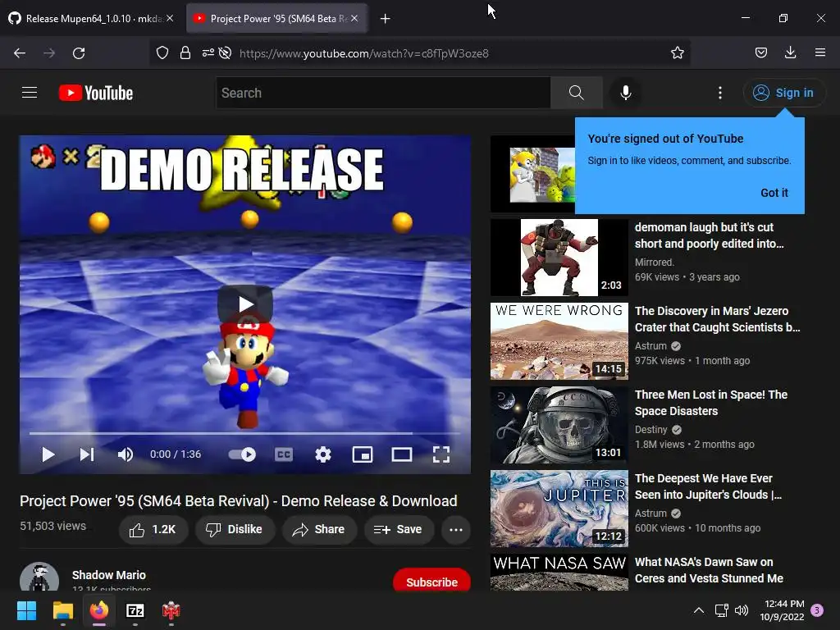Open THIS IS JUPITER thumbnail
This screenshot has width=840, height=630.
[559, 509]
